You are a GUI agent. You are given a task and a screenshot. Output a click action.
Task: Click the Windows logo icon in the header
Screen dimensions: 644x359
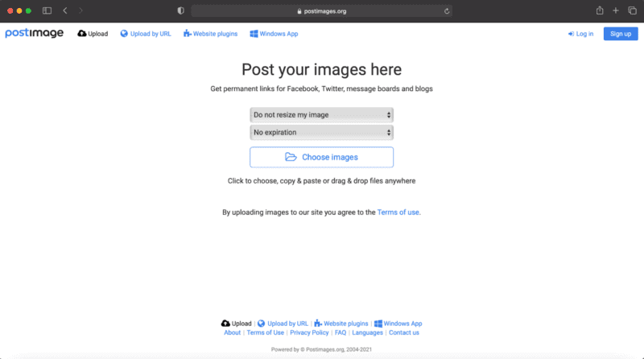pos(254,34)
